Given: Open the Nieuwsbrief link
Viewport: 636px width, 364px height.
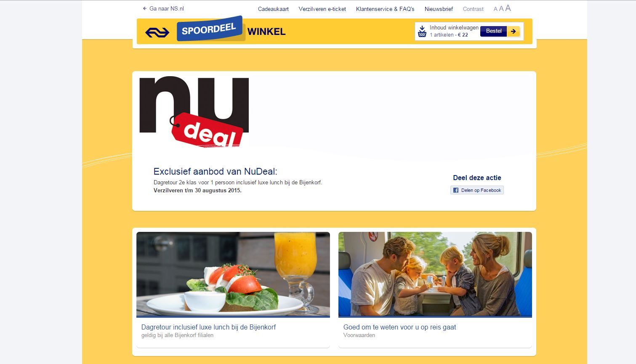Looking at the screenshot, I should point(439,9).
